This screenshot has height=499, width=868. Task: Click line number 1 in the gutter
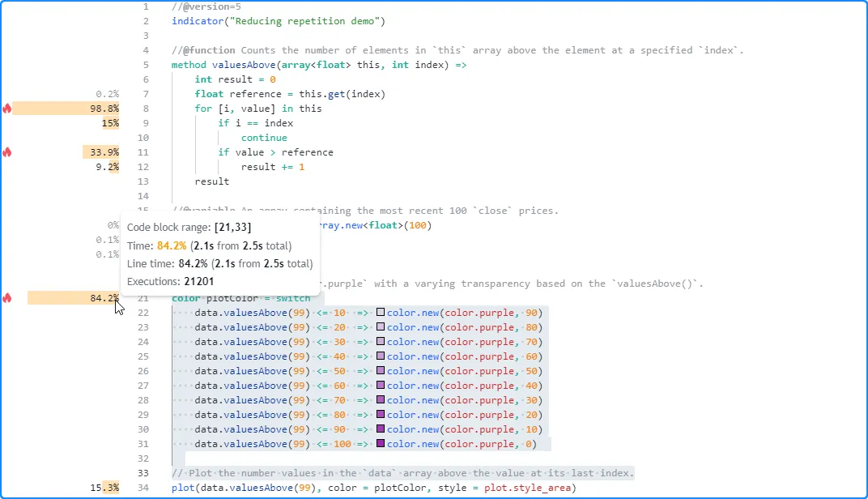coord(146,6)
